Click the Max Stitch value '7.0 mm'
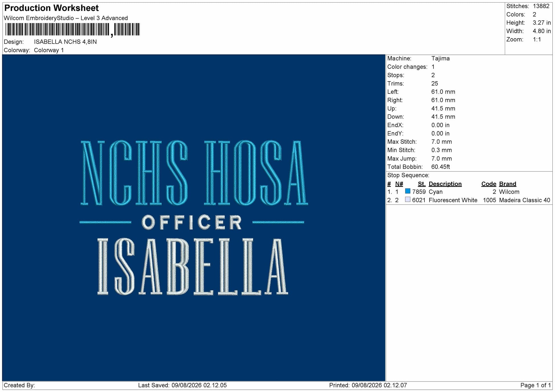The image size is (555, 392). coord(441,142)
